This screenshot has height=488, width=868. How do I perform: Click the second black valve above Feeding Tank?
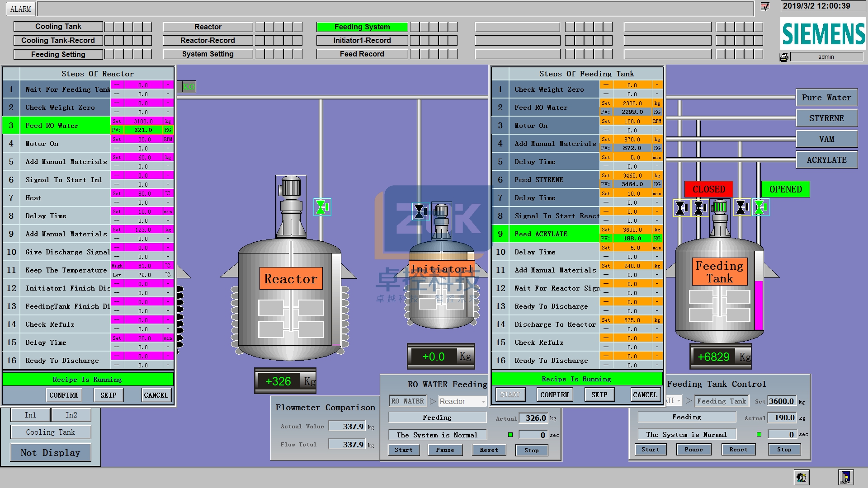point(700,208)
